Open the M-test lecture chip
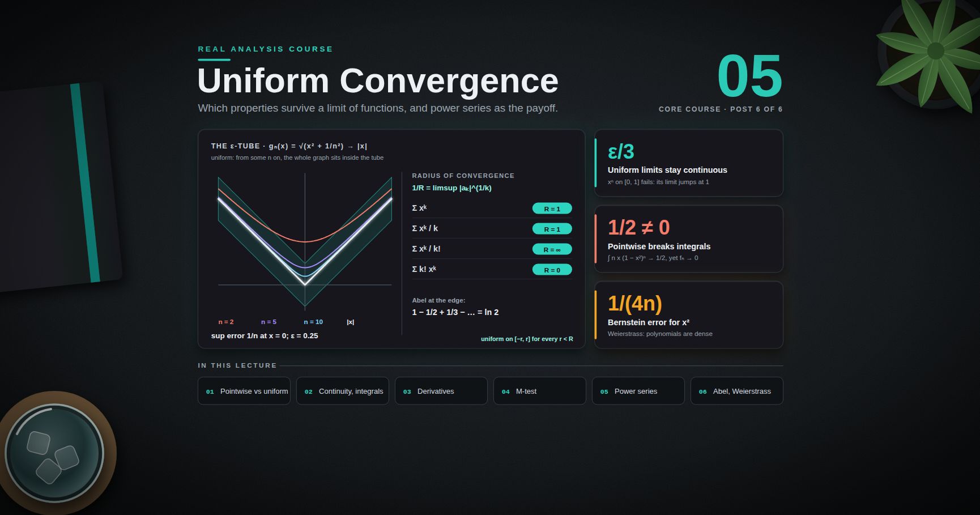 click(540, 391)
